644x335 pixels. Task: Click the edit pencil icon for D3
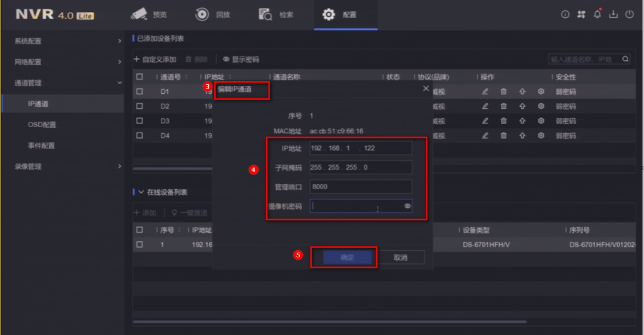485,121
